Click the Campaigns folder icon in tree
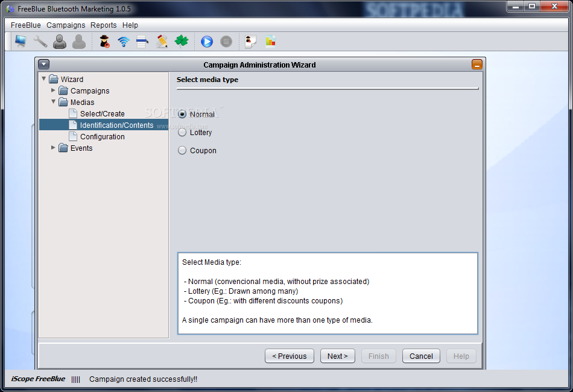This screenshot has width=573, height=392. coord(63,90)
